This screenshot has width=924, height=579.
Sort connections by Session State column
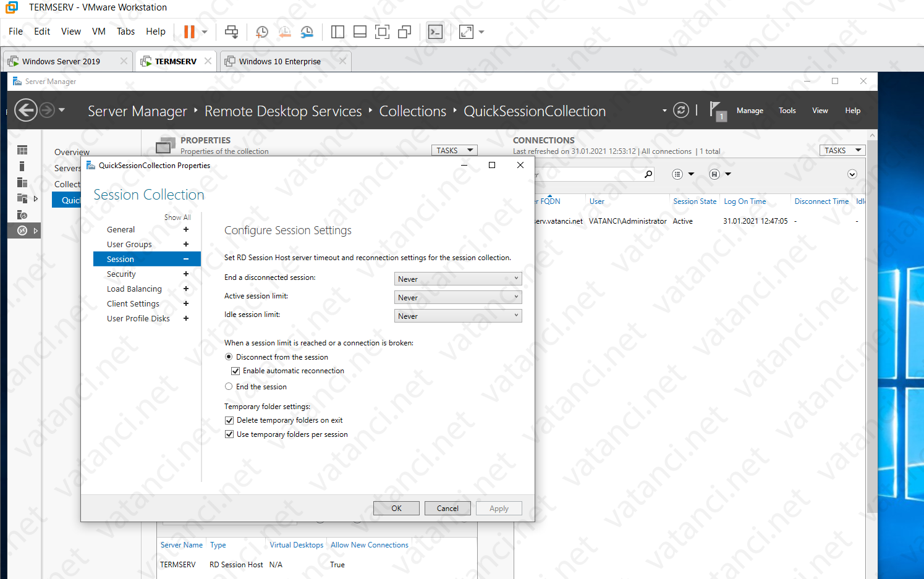pyautogui.click(x=695, y=201)
